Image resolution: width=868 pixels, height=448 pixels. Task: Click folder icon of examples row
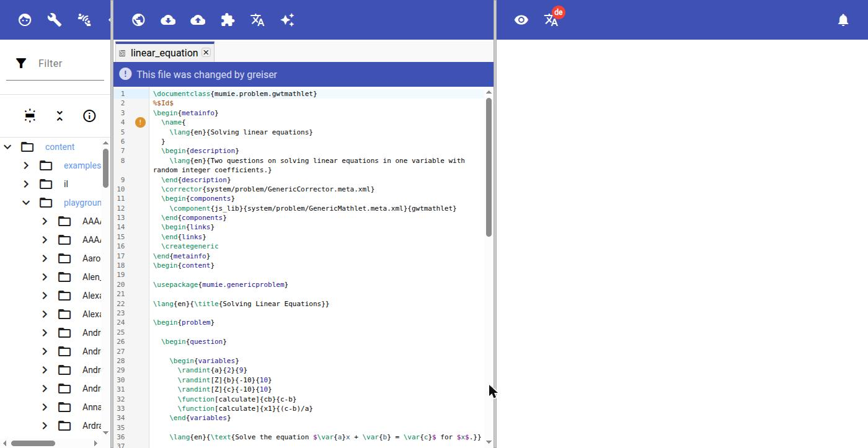click(46, 165)
